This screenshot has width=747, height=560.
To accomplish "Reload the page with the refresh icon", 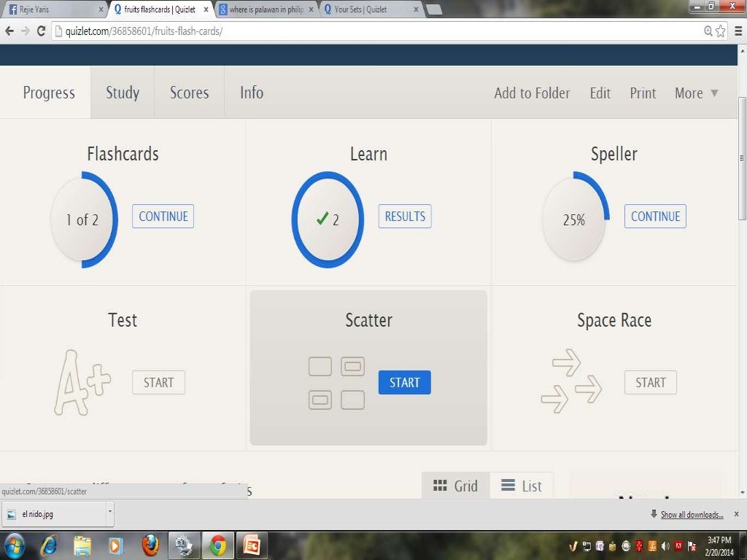I will [41, 31].
